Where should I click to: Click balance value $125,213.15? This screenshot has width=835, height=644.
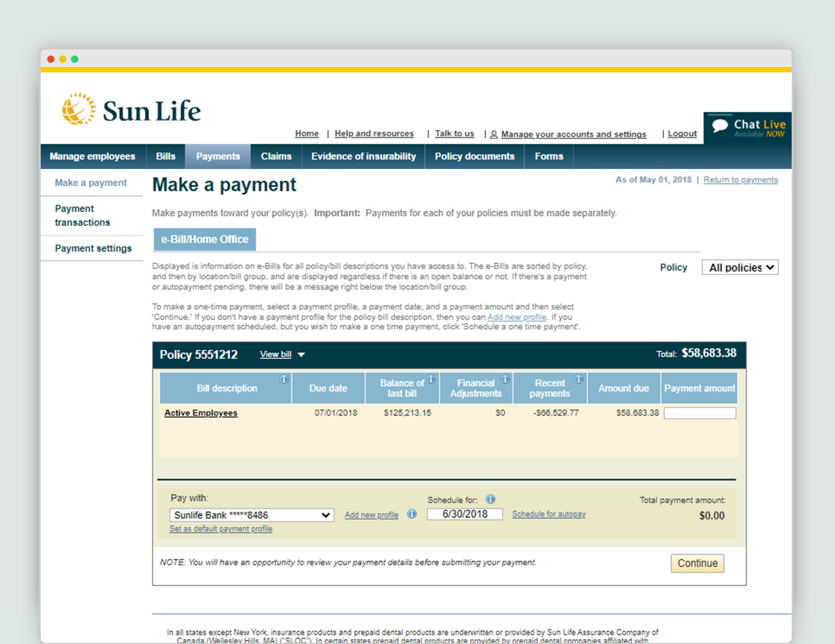(x=407, y=413)
